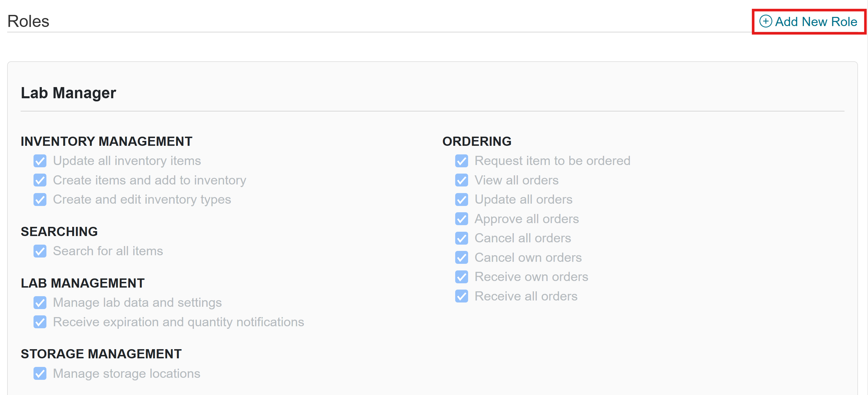The width and height of the screenshot is (868, 395).
Task: Toggle Cancel own orders checkbox
Action: pos(461,258)
